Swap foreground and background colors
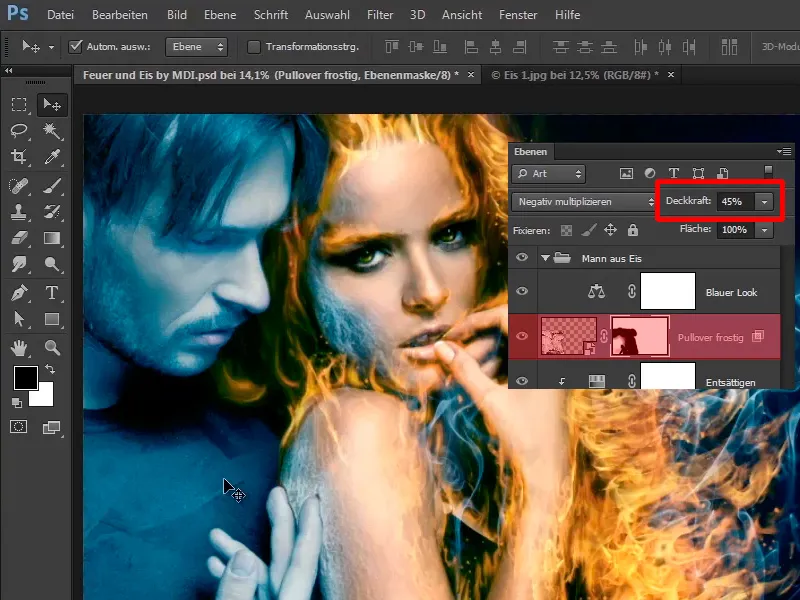 [49, 369]
